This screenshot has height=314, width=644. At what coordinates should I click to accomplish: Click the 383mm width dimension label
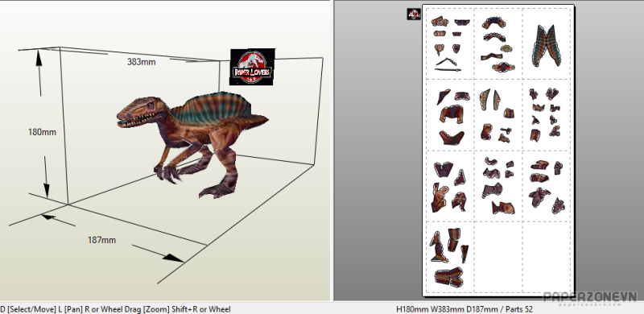[142, 62]
